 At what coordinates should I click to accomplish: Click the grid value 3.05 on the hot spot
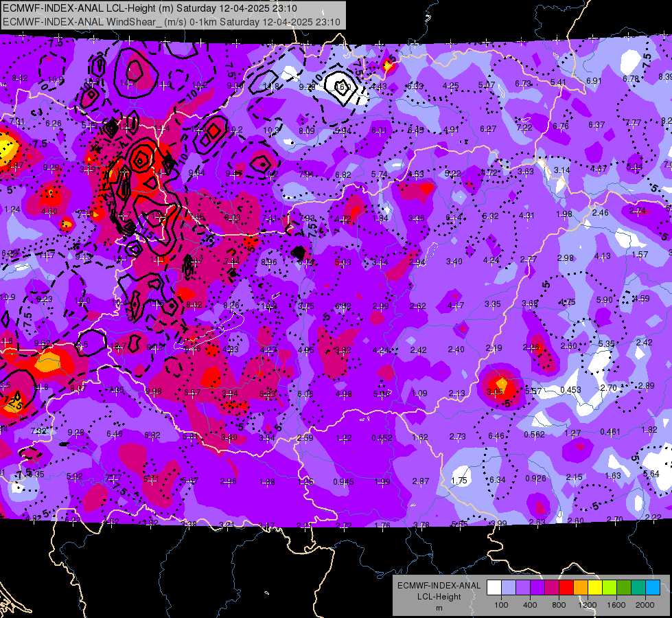click(495, 392)
